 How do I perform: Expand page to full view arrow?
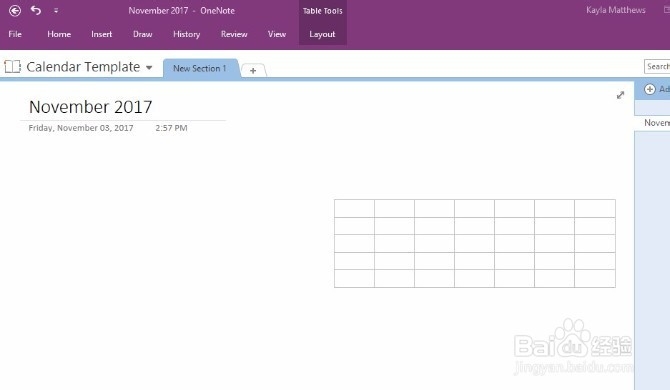coord(620,95)
